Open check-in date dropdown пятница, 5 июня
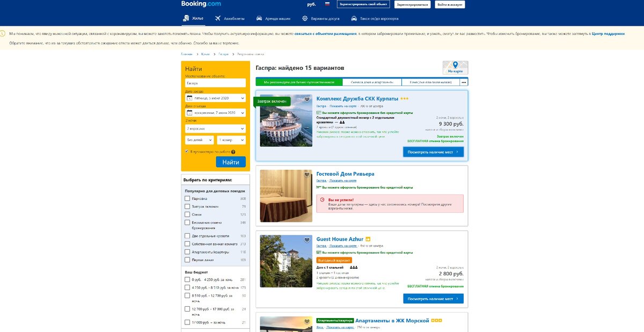The height and width of the screenshot is (332, 644). tap(216, 98)
